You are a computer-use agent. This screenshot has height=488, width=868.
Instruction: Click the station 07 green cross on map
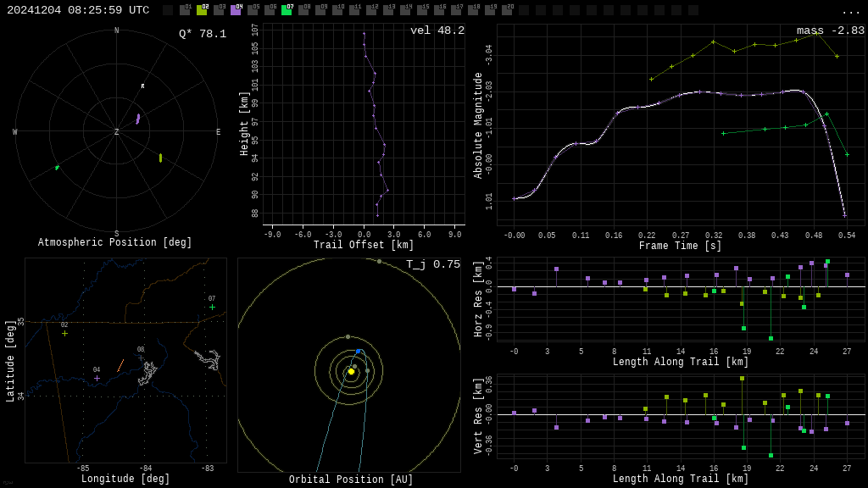tap(212, 307)
